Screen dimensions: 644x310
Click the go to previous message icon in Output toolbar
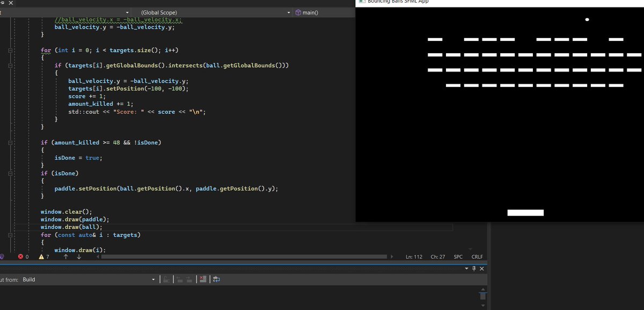(x=180, y=279)
